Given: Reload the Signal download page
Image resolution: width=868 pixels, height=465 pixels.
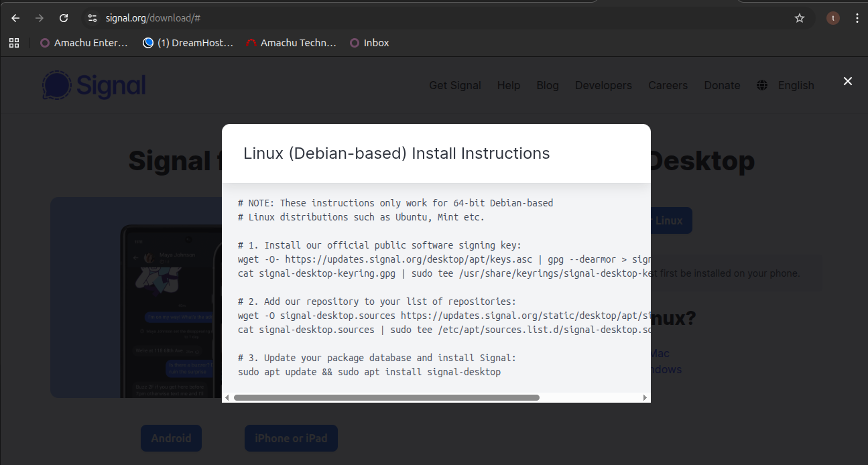Looking at the screenshot, I should pos(64,18).
